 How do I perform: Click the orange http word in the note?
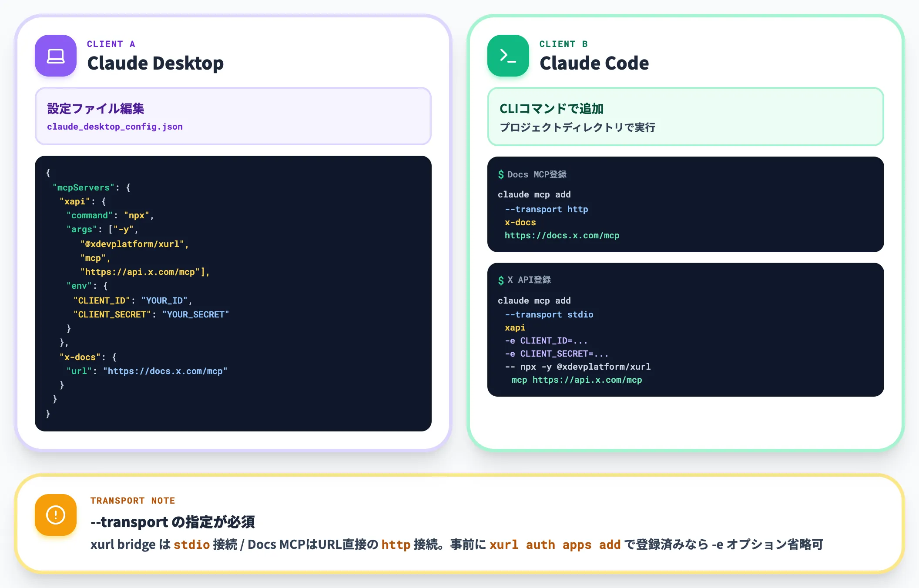click(x=396, y=545)
